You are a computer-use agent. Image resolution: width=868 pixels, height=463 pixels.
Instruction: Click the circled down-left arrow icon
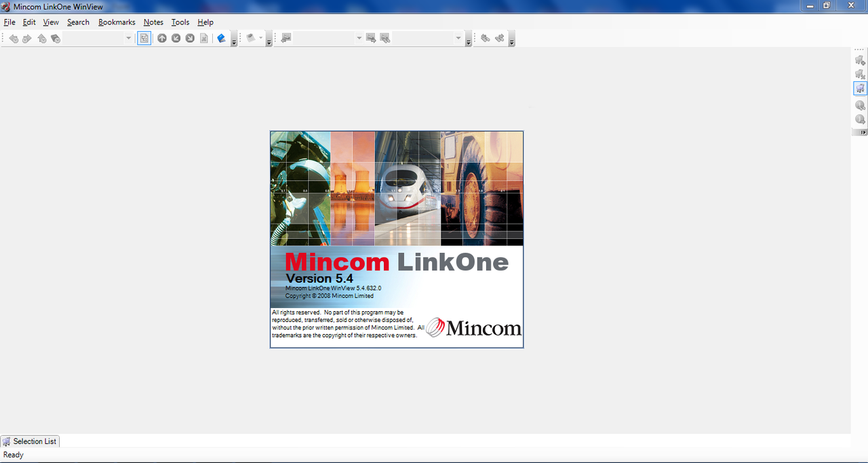click(x=176, y=39)
